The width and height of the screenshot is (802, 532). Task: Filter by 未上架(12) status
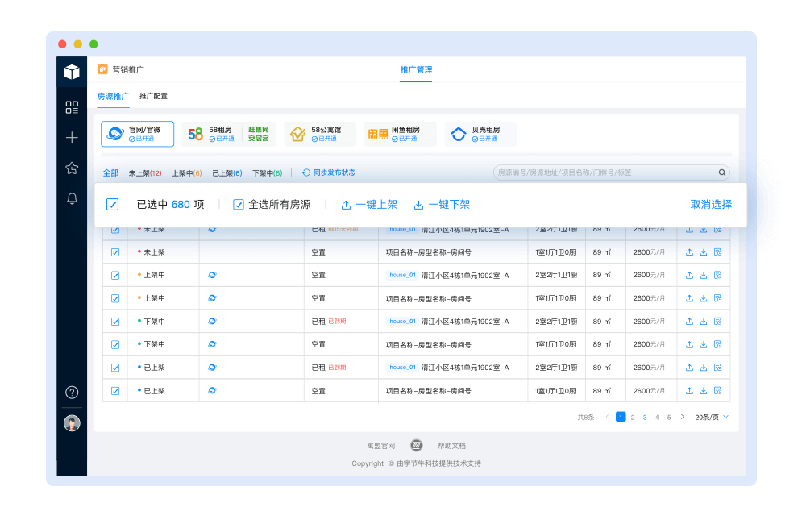pos(145,172)
